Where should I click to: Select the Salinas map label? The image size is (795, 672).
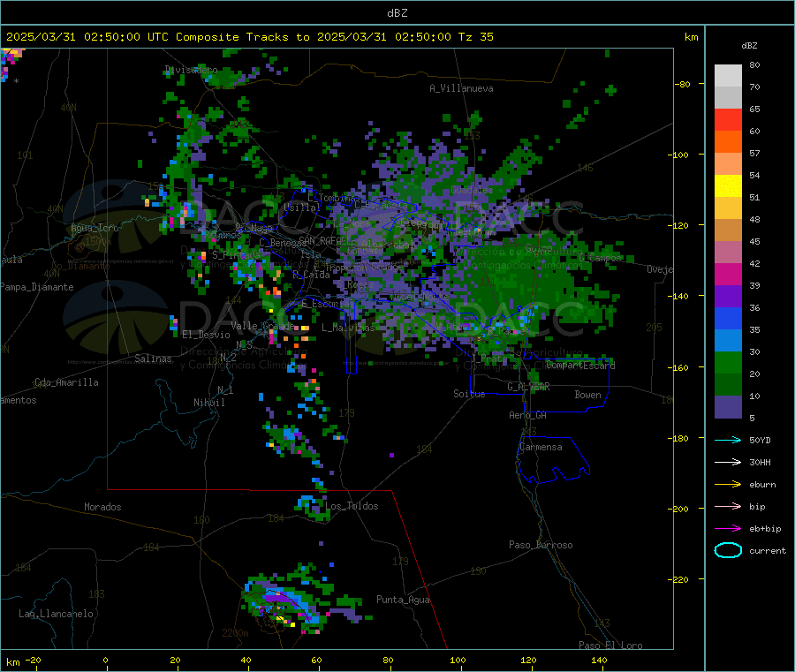click(x=153, y=359)
